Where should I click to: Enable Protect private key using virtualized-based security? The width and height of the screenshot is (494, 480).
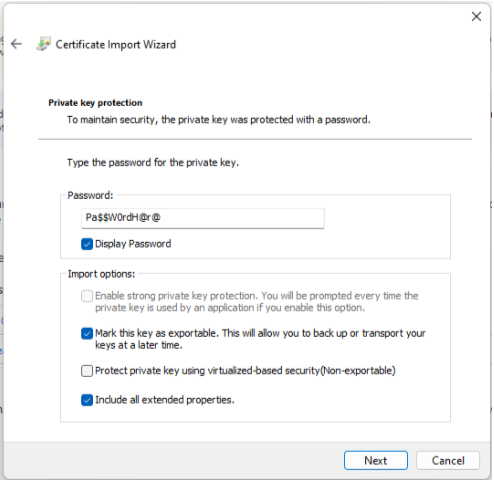(x=87, y=371)
